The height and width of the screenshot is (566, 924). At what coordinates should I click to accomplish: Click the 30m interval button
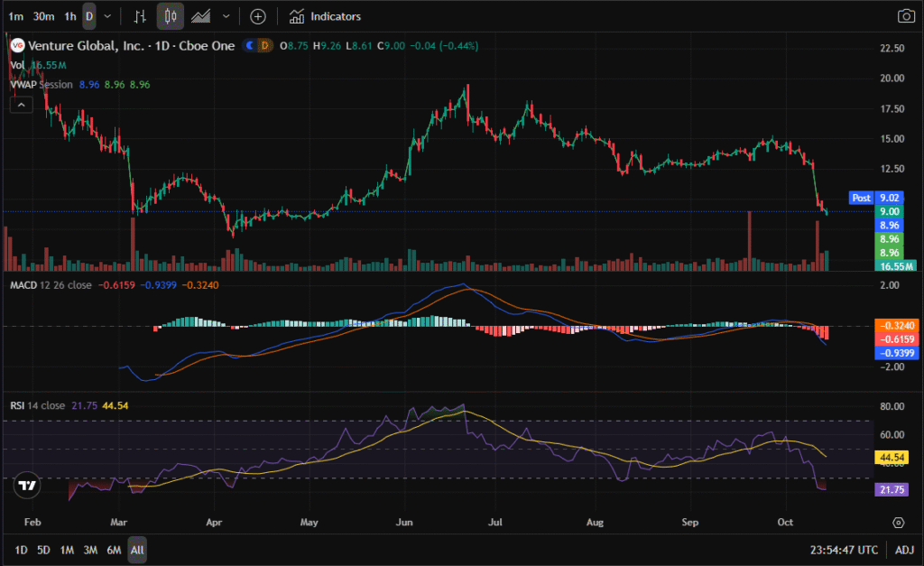42,16
